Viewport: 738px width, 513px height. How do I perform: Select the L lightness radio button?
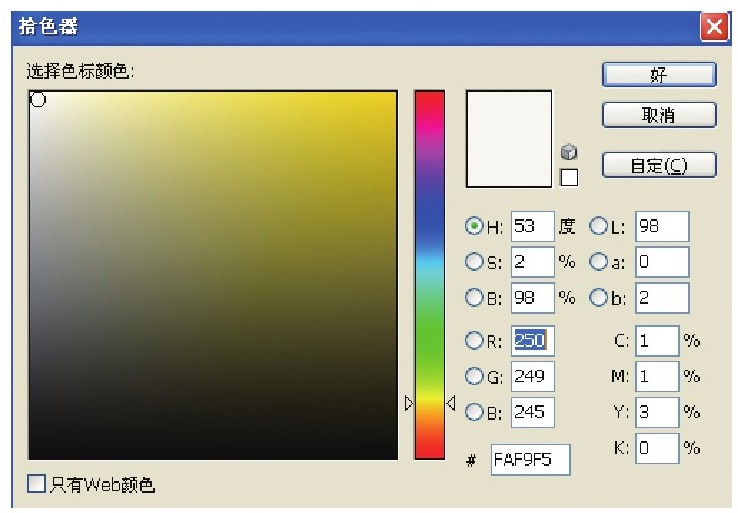(598, 226)
